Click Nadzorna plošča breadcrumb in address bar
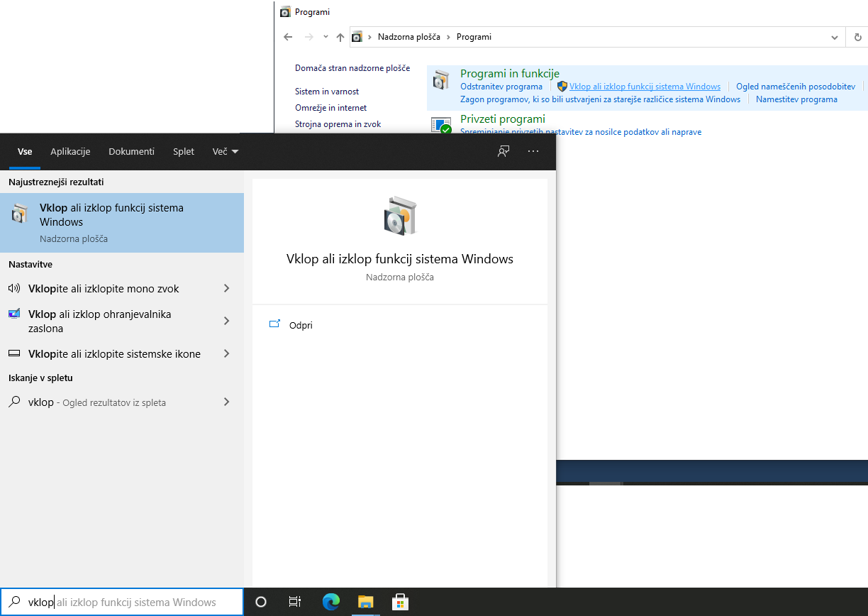This screenshot has width=868, height=616. [x=409, y=37]
